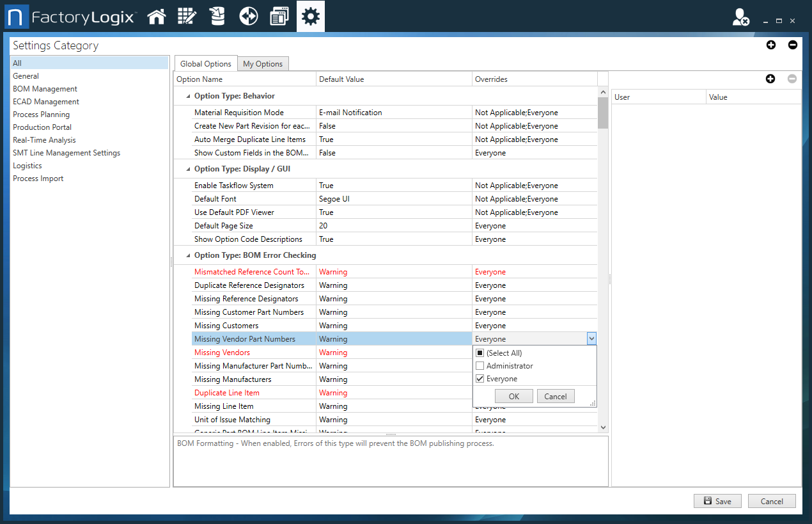Check the Administrator checkbox
The height and width of the screenshot is (524, 812).
click(480, 365)
